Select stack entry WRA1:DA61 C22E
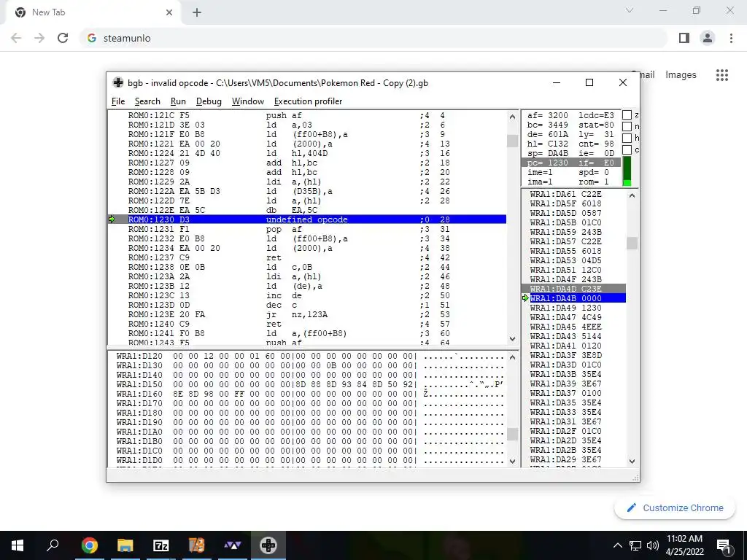This screenshot has height=560, width=747. tap(573, 194)
